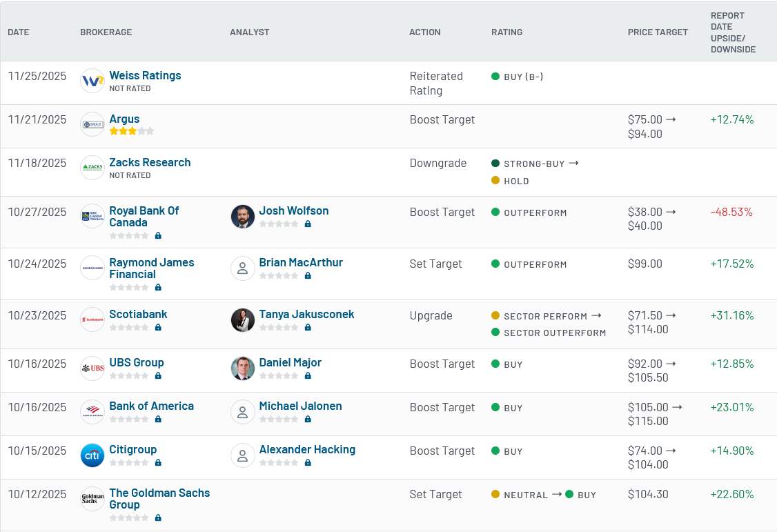Open the Argus brokerage link
This screenshot has height=532, width=777.
tap(124, 119)
